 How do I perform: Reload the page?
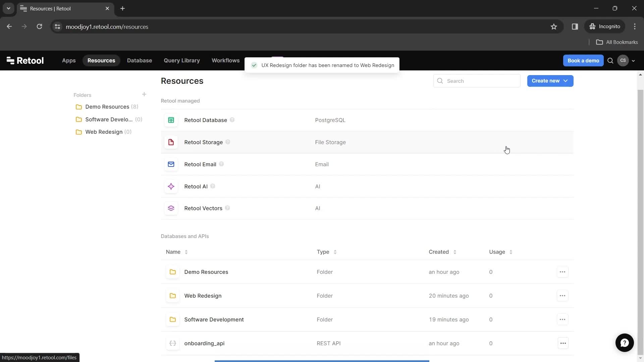pos(39,26)
